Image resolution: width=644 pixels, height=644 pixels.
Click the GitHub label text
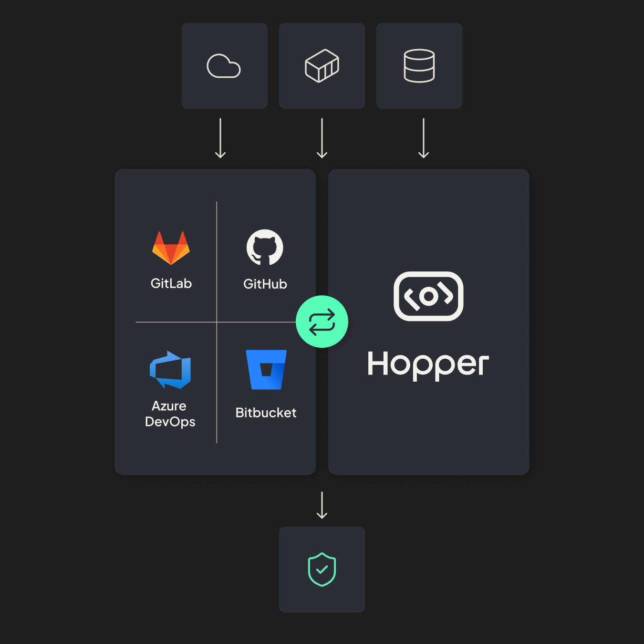tap(265, 284)
